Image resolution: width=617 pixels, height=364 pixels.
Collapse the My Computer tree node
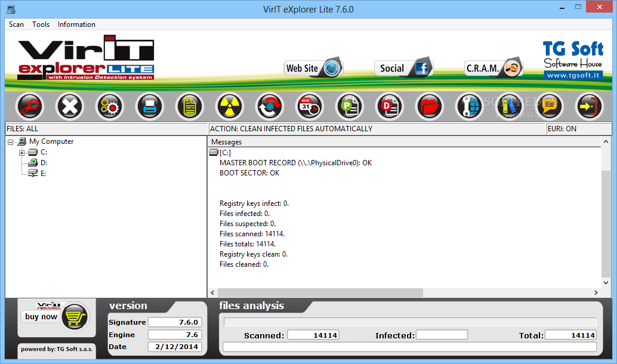click(x=11, y=142)
